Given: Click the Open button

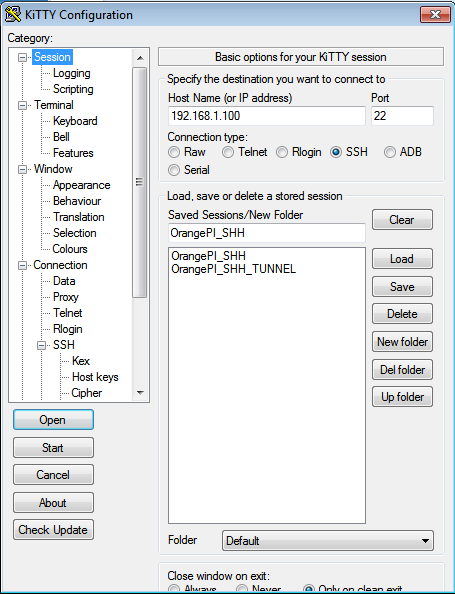Looking at the screenshot, I should coord(53,420).
